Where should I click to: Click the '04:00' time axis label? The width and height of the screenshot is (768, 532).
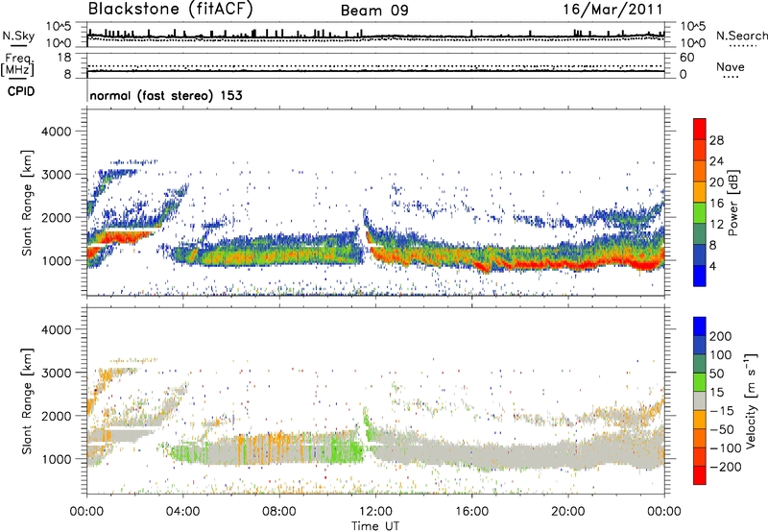coord(182,512)
